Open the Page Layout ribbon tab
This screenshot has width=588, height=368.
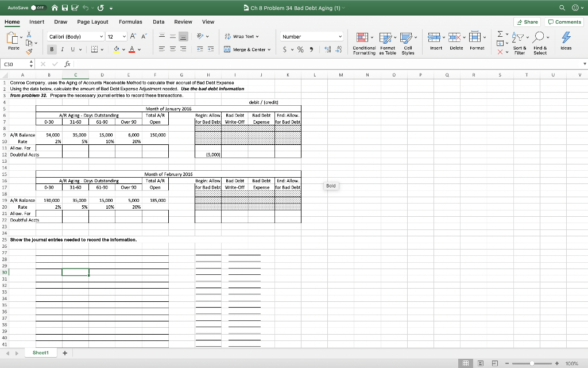coord(92,22)
